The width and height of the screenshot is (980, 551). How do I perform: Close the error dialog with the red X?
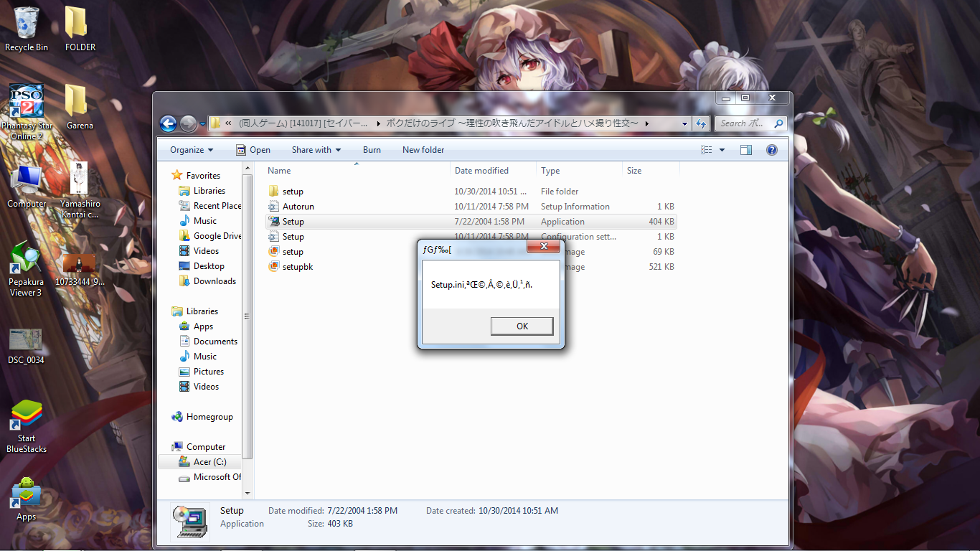543,247
